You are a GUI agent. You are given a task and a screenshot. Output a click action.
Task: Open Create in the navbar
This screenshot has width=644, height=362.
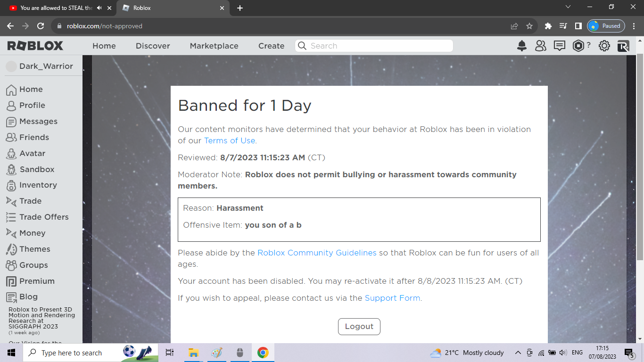pyautogui.click(x=271, y=46)
